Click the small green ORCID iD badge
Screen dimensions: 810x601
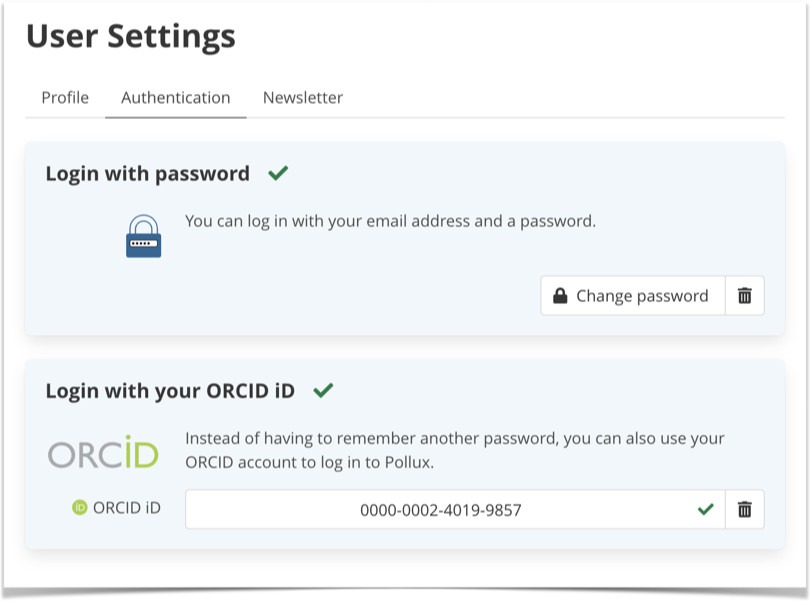(79, 508)
